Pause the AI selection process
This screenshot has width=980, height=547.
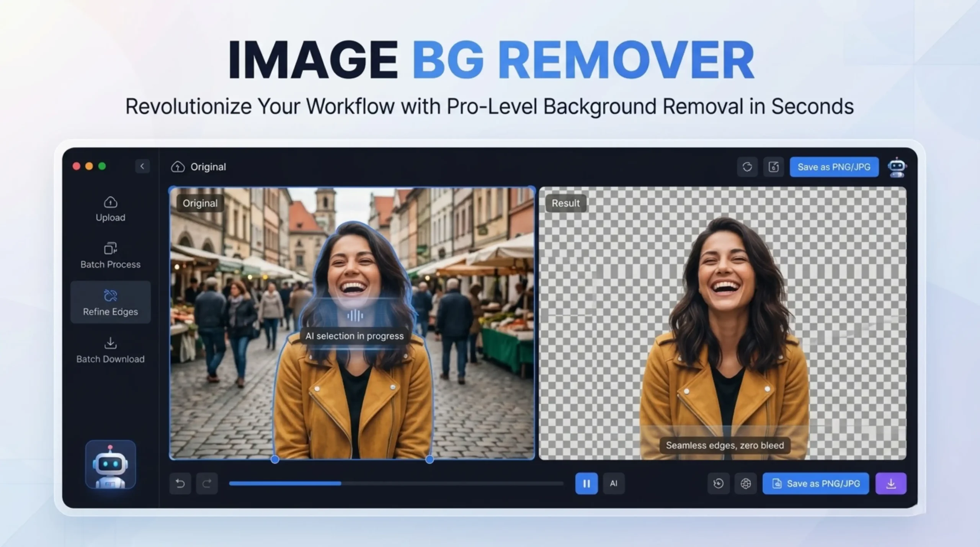point(586,483)
